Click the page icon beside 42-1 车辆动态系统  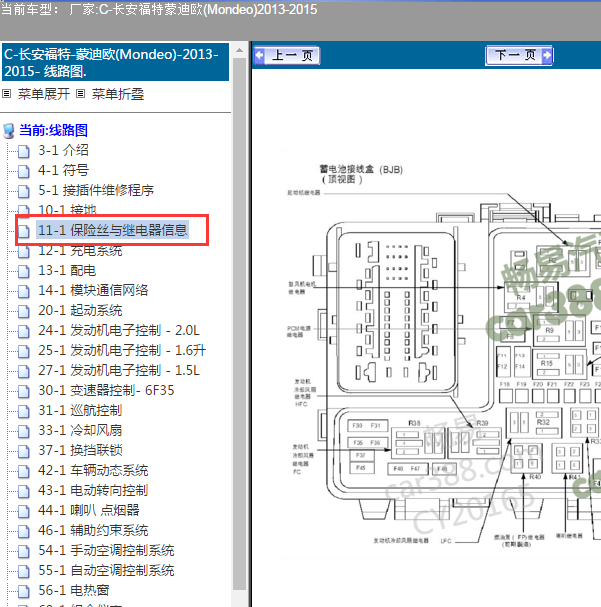click(x=24, y=471)
